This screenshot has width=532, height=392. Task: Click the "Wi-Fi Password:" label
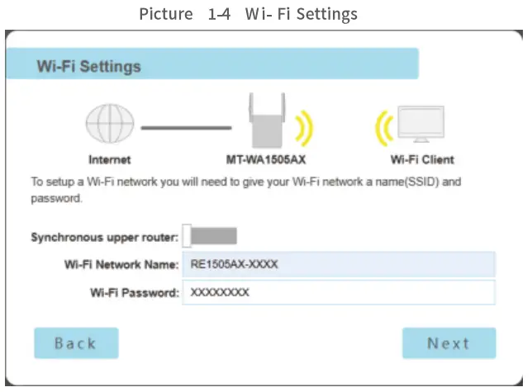(135, 293)
